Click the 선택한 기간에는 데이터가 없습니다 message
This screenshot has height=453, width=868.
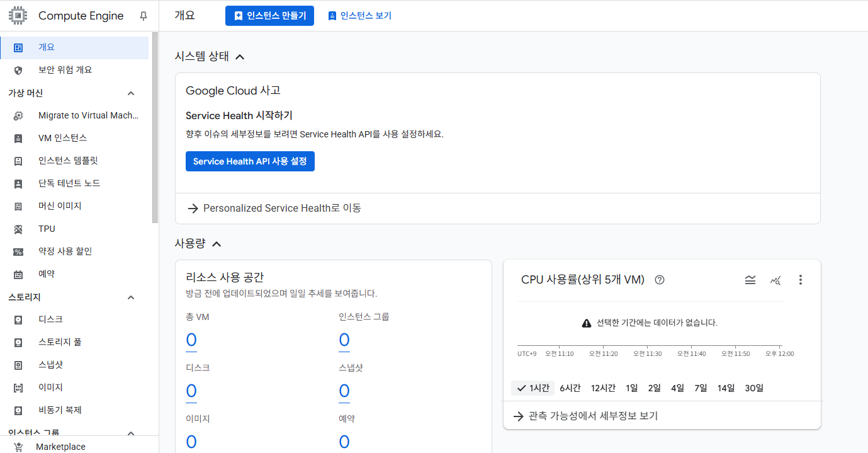pyautogui.click(x=656, y=323)
